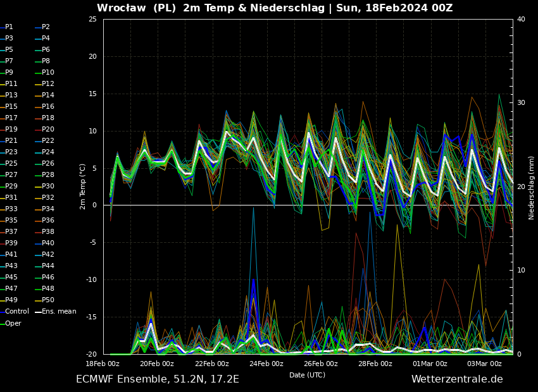Click the "Date (UTC)" axis title

(307, 375)
